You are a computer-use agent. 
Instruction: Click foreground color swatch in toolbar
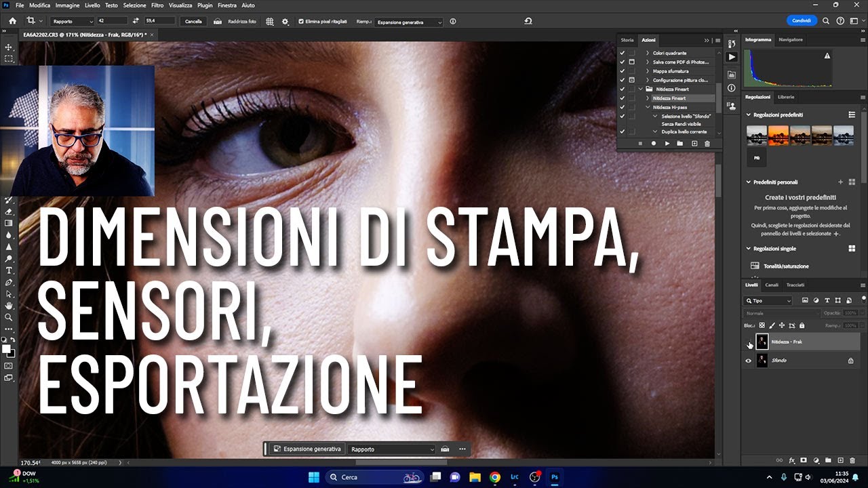point(6,348)
